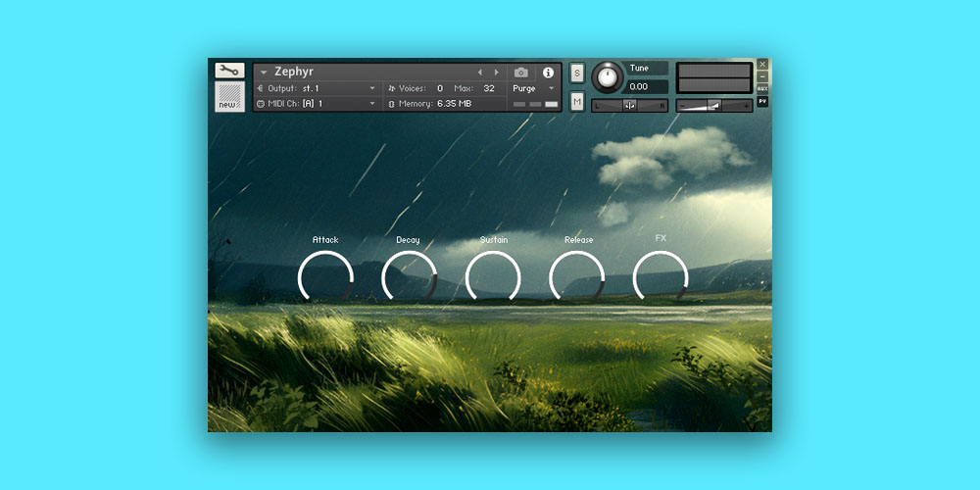The height and width of the screenshot is (490, 980).
Task: Click the camera snapshot icon
Action: click(x=521, y=73)
